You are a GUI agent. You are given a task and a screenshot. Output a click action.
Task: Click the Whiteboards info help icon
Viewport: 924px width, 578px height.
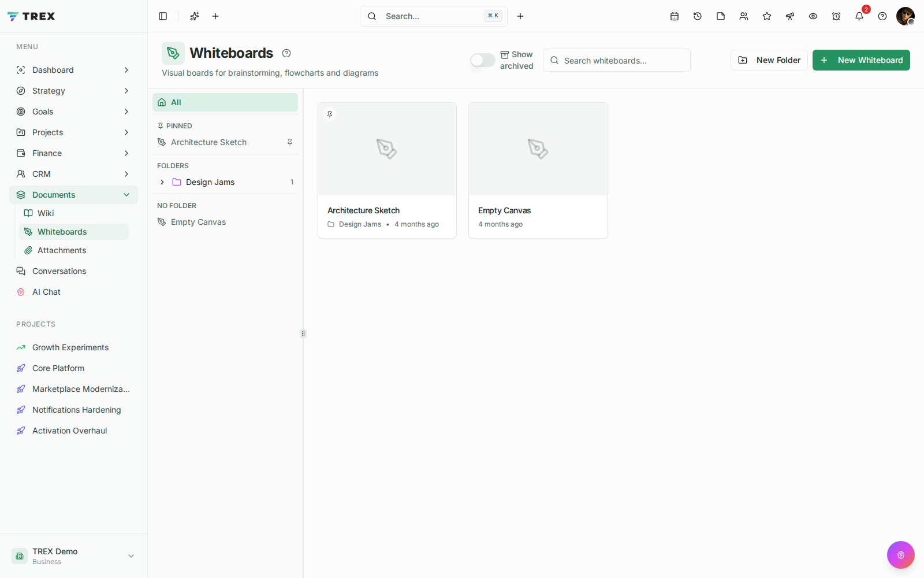click(286, 53)
